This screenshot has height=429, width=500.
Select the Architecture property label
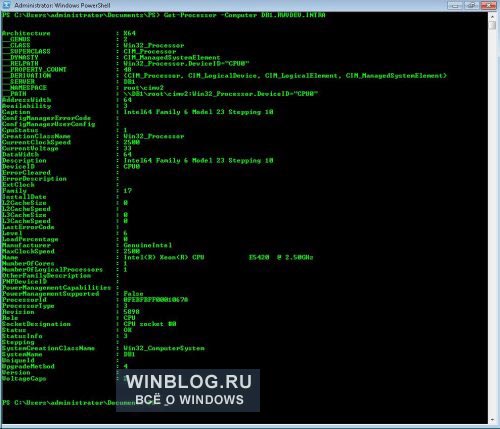(x=26, y=33)
